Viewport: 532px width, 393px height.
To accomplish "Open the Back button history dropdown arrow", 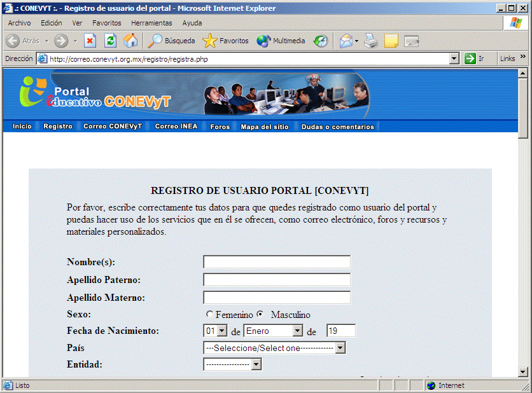I will coord(47,41).
